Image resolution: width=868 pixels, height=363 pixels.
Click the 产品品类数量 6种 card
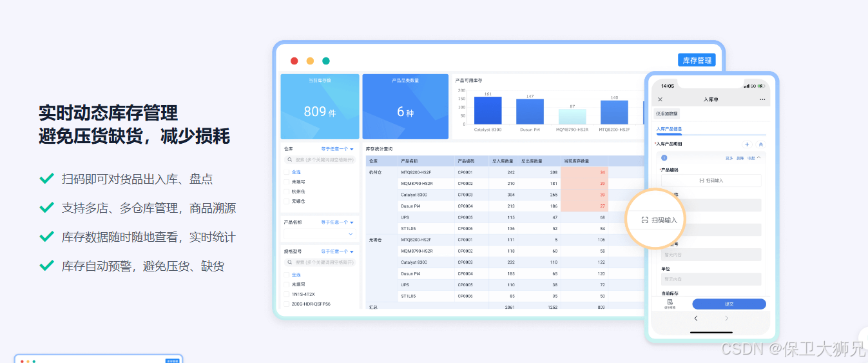click(x=405, y=106)
